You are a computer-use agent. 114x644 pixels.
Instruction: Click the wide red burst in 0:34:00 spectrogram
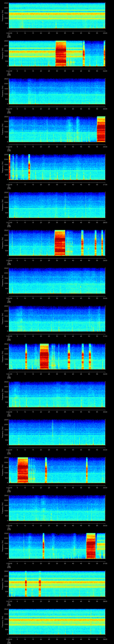pos(23,470)
